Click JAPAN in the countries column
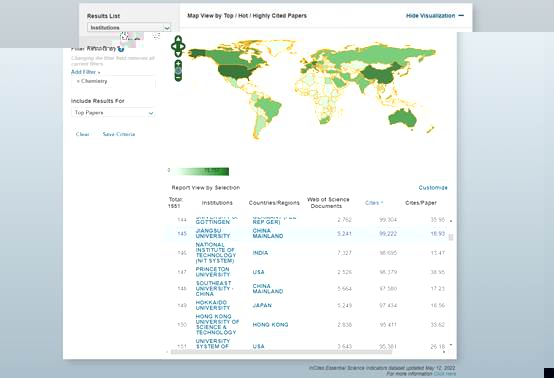The height and width of the screenshot is (378, 554). click(262, 305)
